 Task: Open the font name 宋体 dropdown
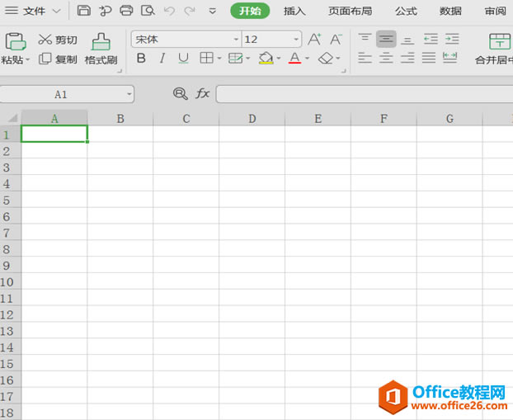click(236, 40)
